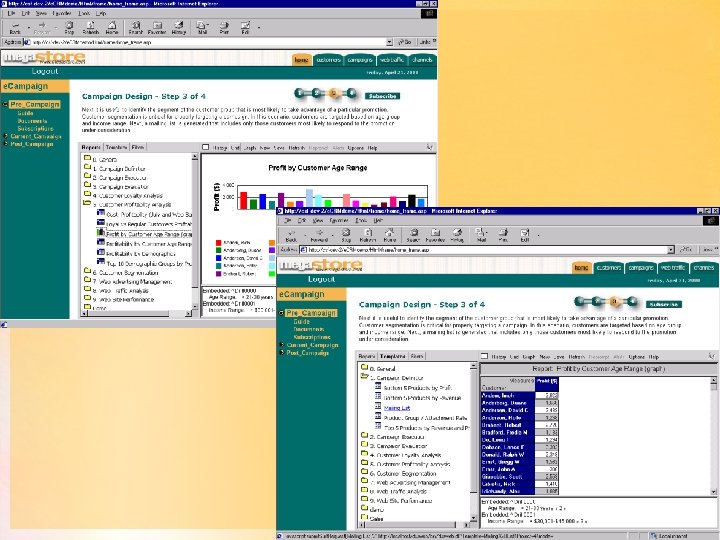720x540 pixels.
Task: Tick checkbox left of History in rear report toolbar
Action: click(206, 147)
